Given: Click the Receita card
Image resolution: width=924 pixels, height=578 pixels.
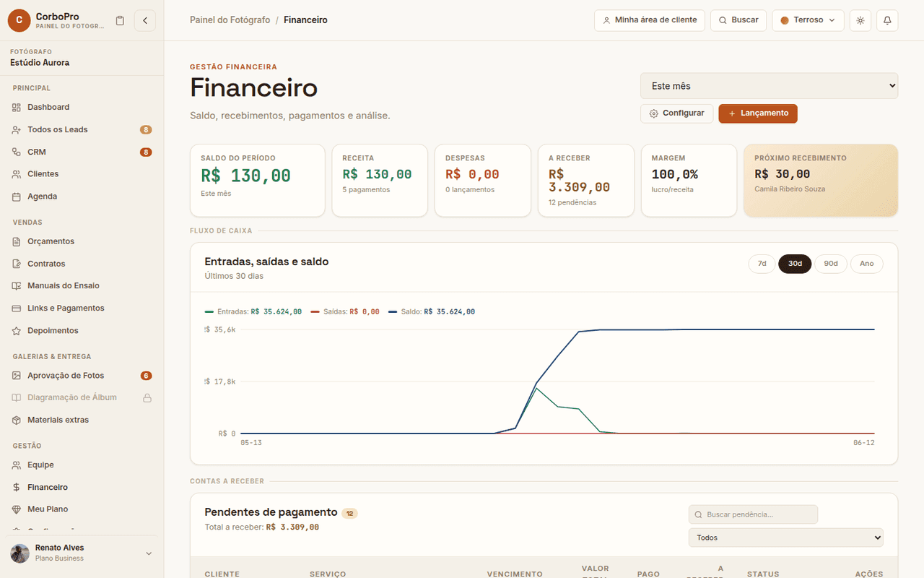Looking at the screenshot, I should pyautogui.click(x=380, y=181).
